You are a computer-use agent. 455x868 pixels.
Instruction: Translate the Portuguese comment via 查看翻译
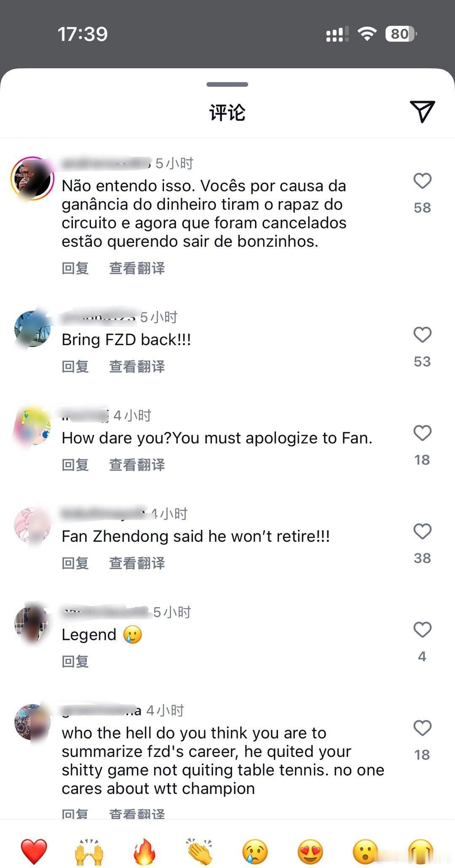137,268
